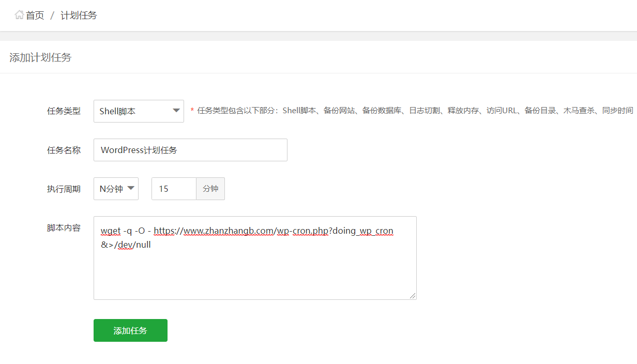Click the 添加计划任务 section title
The image size is (637, 364).
[40, 57]
